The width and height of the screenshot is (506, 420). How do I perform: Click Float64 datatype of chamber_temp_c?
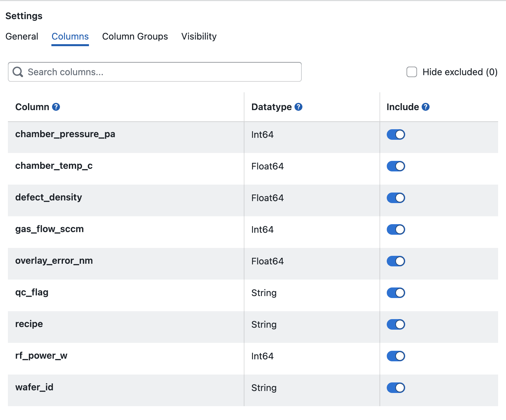point(267,166)
